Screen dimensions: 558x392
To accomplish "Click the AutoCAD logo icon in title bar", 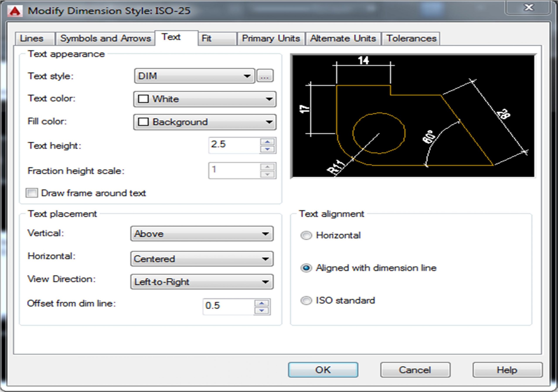I will click(x=15, y=11).
